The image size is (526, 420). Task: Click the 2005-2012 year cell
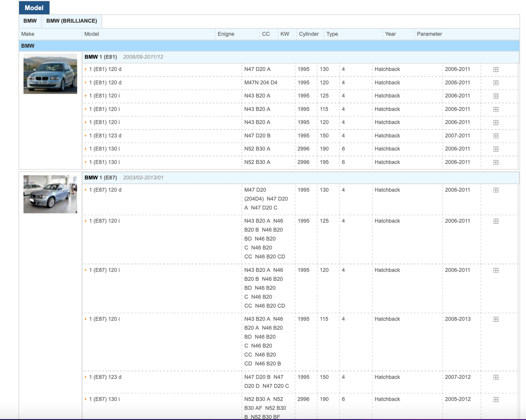(458, 399)
